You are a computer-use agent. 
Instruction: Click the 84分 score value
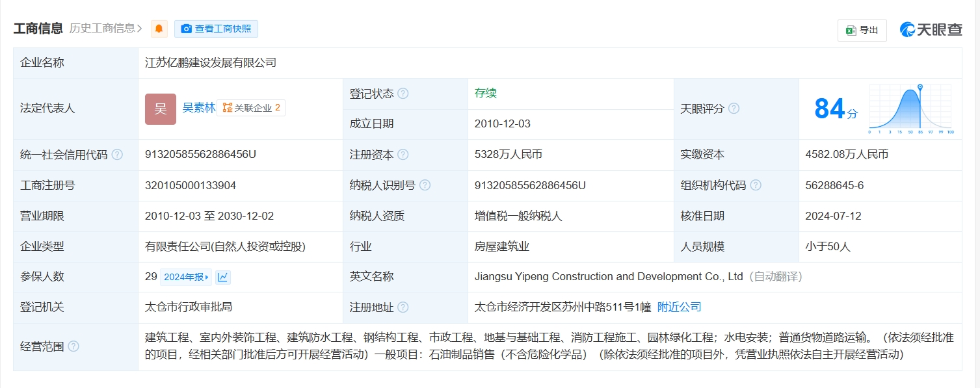pos(836,109)
